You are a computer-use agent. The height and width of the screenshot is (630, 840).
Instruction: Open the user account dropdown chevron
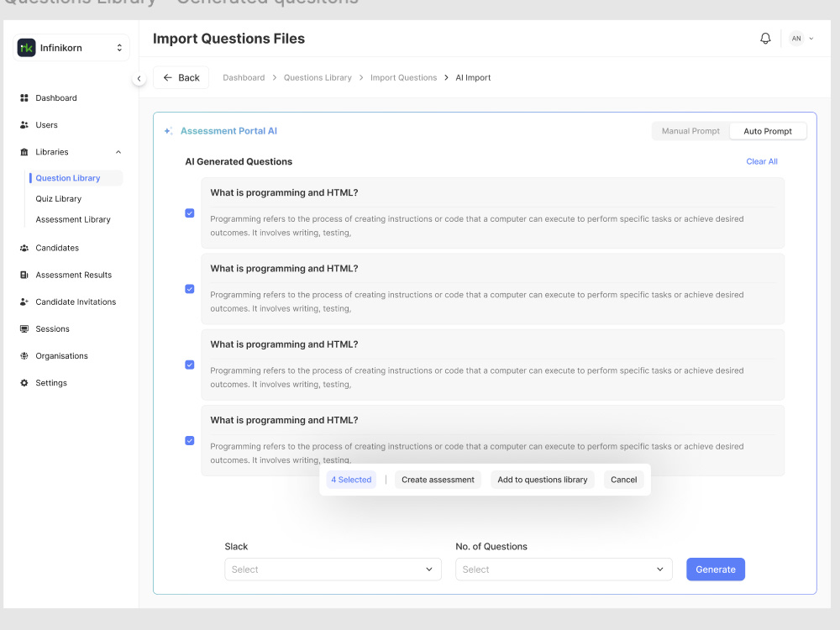point(811,39)
